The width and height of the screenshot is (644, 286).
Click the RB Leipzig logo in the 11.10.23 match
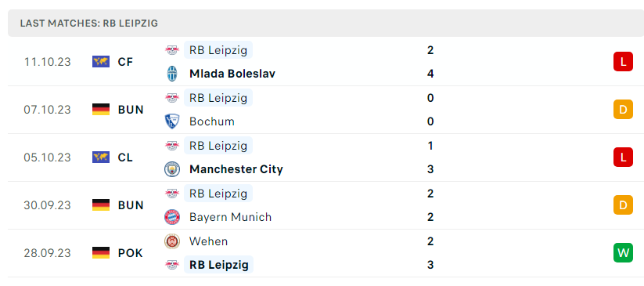[x=172, y=50]
